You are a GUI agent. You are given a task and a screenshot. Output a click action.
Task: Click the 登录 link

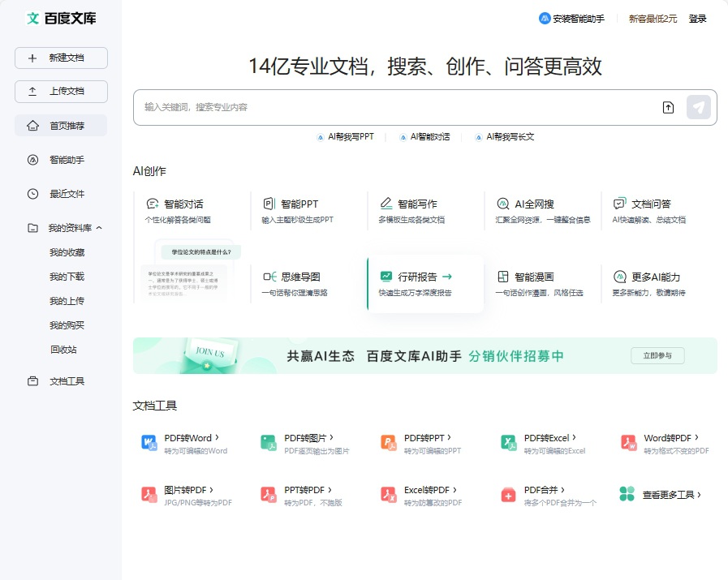pyautogui.click(x=697, y=19)
